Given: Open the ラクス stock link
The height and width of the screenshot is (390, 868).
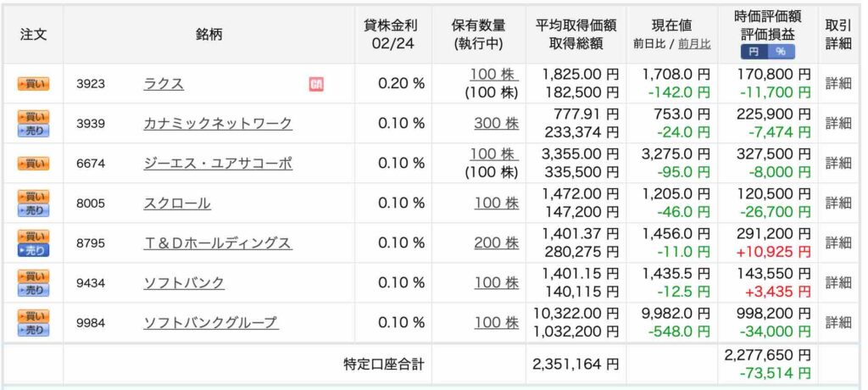Looking at the screenshot, I should tap(164, 84).
